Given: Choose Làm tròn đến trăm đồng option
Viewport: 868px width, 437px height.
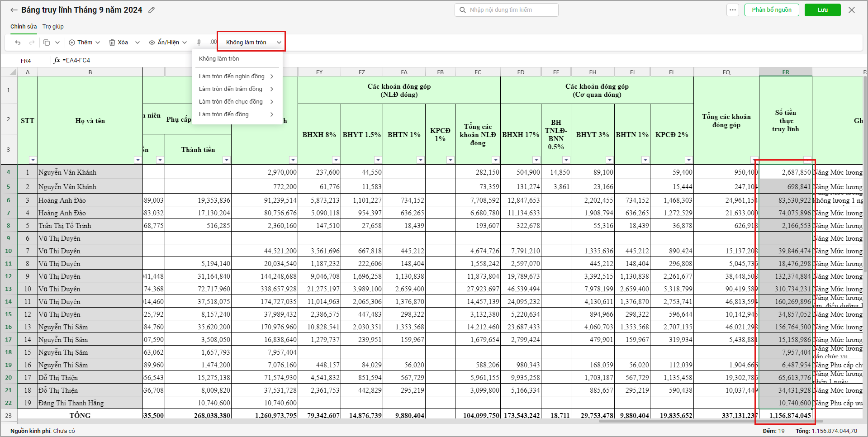Looking at the screenshot, I should pos(231,89).
